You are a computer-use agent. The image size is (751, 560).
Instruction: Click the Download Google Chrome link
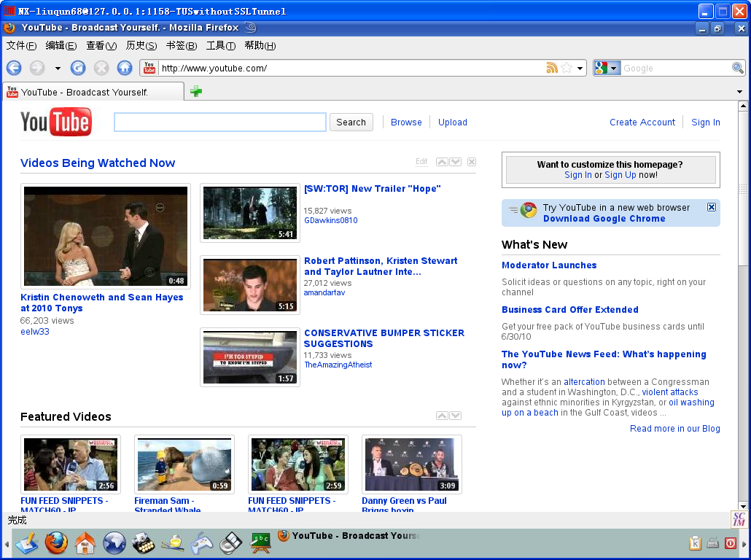point(604,219)
